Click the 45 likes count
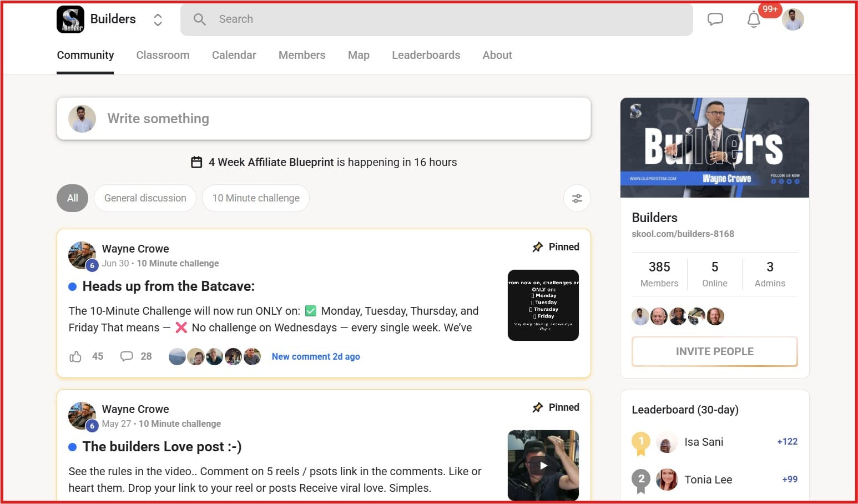The width and height of the screenshot is (858, 504). click(x=98, y=356)
